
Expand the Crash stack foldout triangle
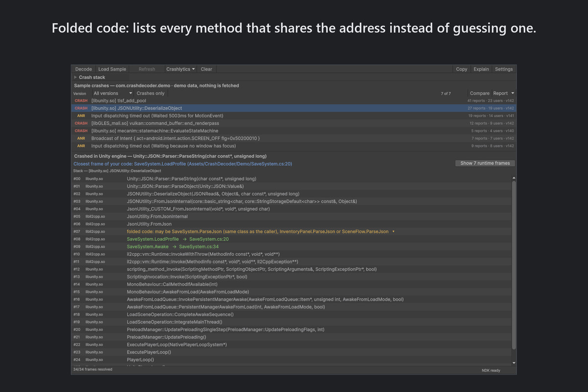pos(75,77)
